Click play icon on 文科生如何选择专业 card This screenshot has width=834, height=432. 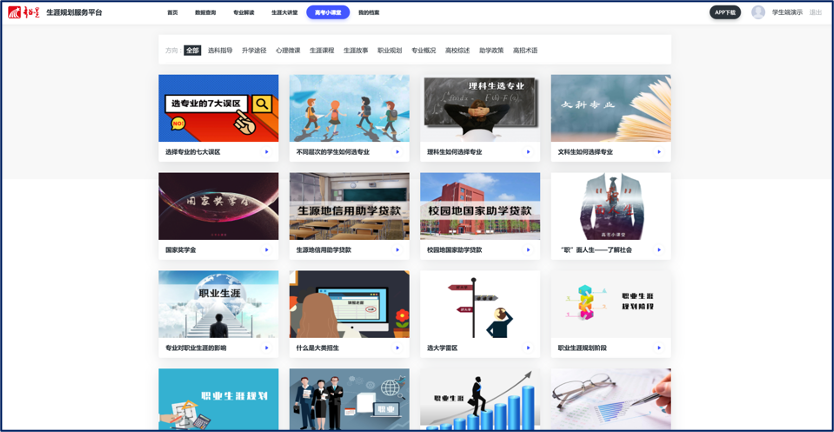(x=659, y=152)
